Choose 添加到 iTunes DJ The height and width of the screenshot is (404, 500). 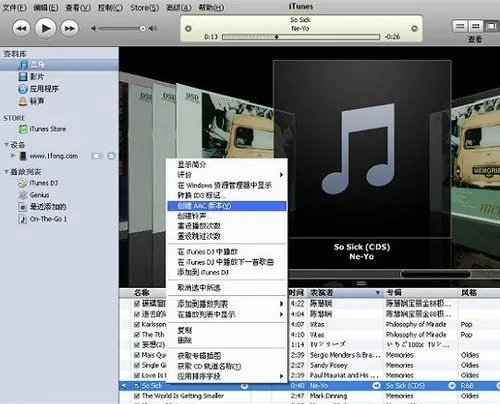(227, 272)
